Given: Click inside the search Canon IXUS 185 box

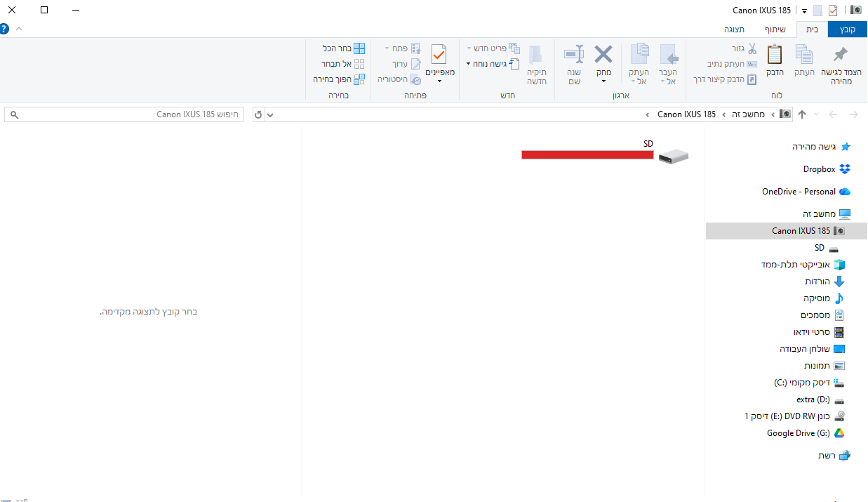Looking at the screenshot, I should (x=124, y=114).
